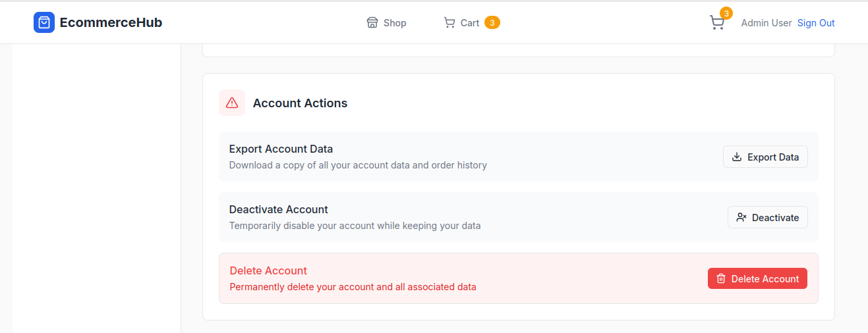Click the Export Account Data title
This screenshot has height=333, width=868.
point(281,149)
